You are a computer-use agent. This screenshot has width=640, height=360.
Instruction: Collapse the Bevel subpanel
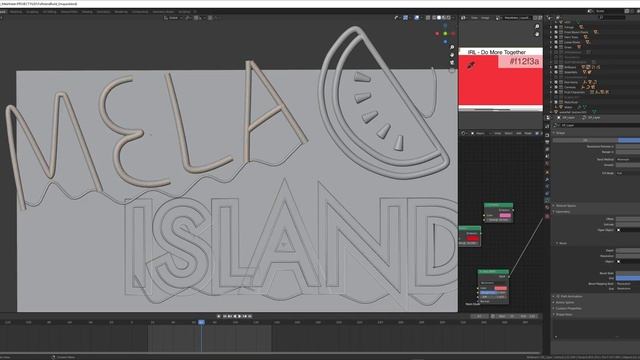point(561,243)
